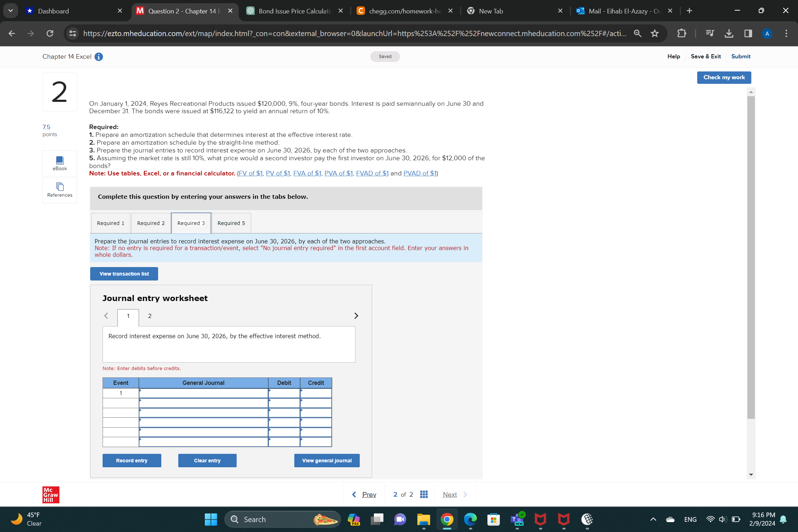
Task: Select journal entry worksheet tab 2
Action: coord(150,316)
